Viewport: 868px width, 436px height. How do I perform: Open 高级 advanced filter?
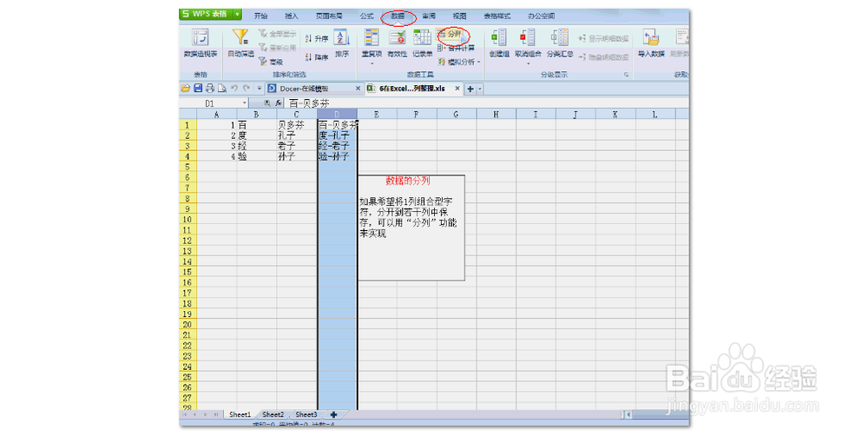(x=271, y=62)
